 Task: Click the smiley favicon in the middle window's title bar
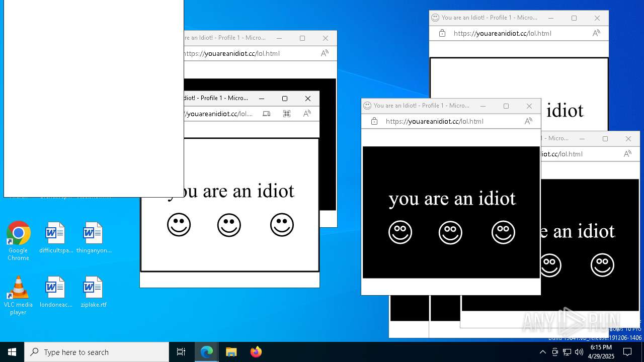[367, 106]
